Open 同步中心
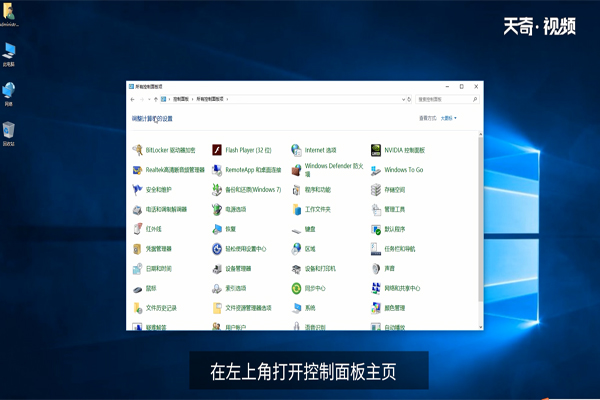The height and width of the screenshot is (400, 600). click(308, 288)
